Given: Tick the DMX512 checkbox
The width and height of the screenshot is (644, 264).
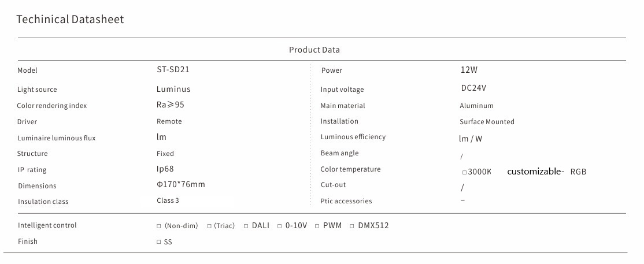Looking at the screenshot, I should point(352,226).
